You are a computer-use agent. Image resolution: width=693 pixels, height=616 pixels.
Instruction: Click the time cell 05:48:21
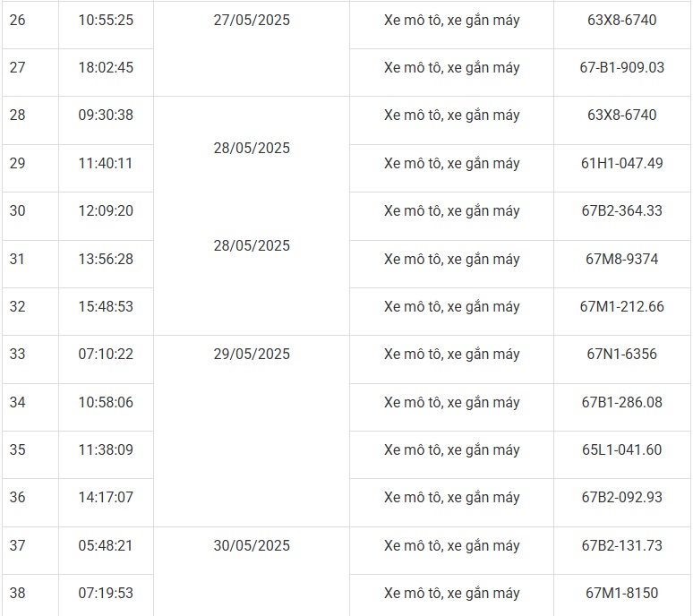pyautogui.click(x=106, y=545)
